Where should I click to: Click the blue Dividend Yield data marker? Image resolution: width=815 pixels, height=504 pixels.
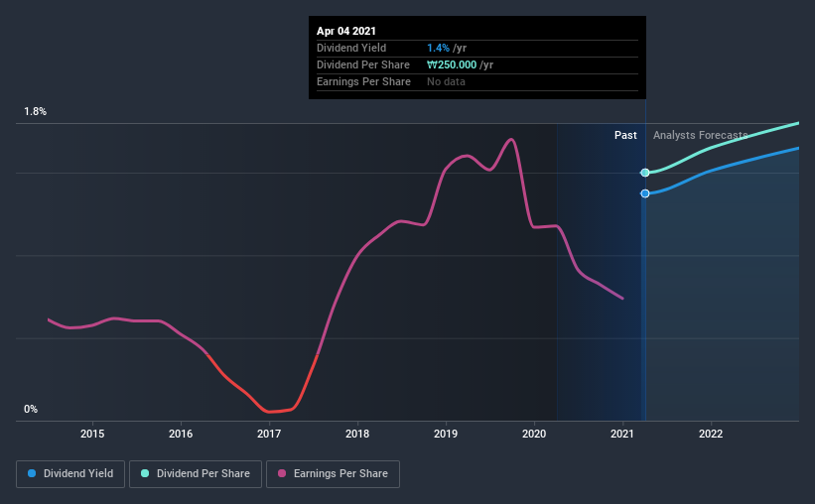645,193
